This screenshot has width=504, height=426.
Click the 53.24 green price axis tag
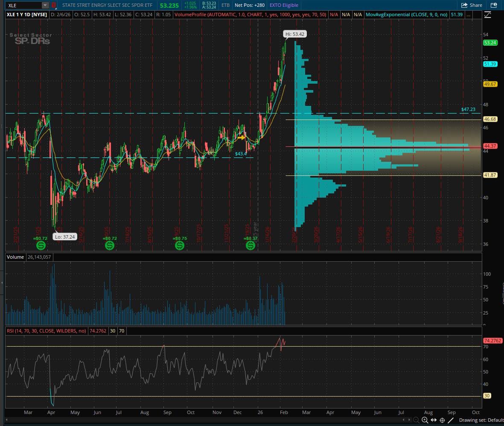[490, 43]
